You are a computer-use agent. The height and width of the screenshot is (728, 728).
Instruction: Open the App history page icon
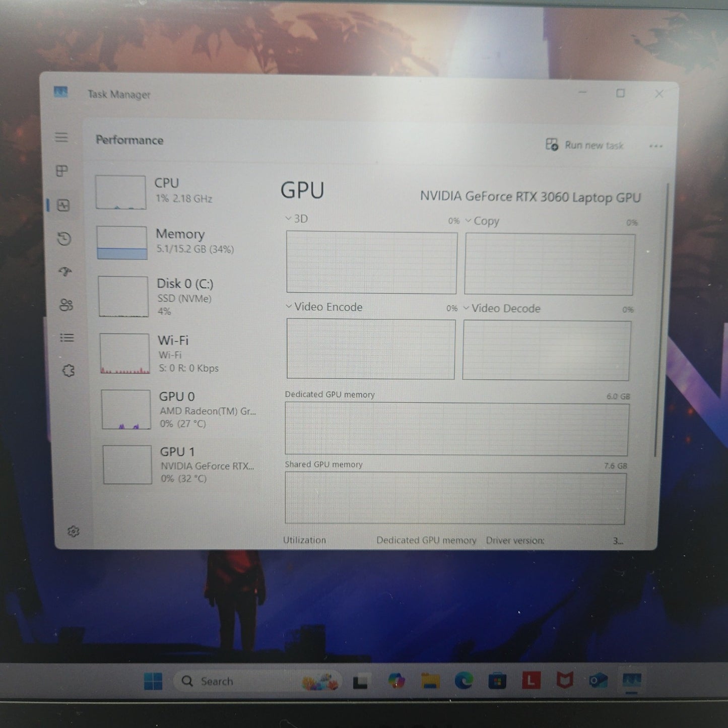tap(64, 238)
